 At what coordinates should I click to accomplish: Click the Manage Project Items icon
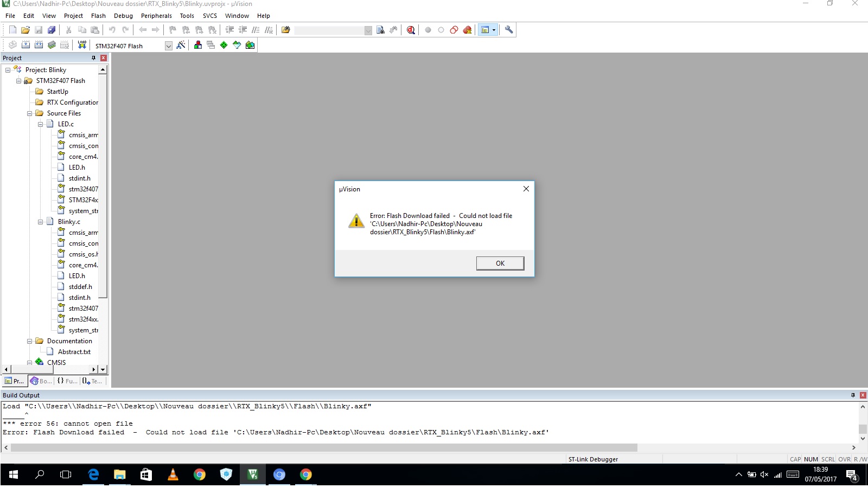pyautogui.click(x=198, y=45)
